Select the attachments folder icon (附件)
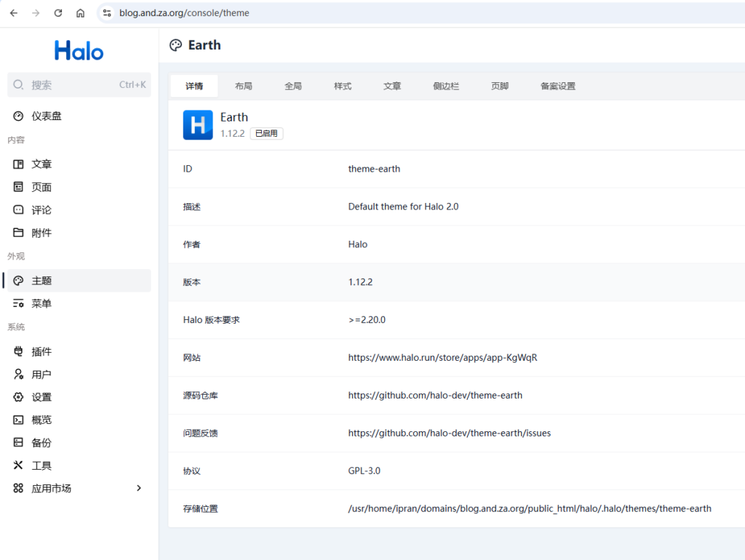Image resolution: width=745 pixels, height=560 pixels. pyautogui.click(x=18, y=233)
